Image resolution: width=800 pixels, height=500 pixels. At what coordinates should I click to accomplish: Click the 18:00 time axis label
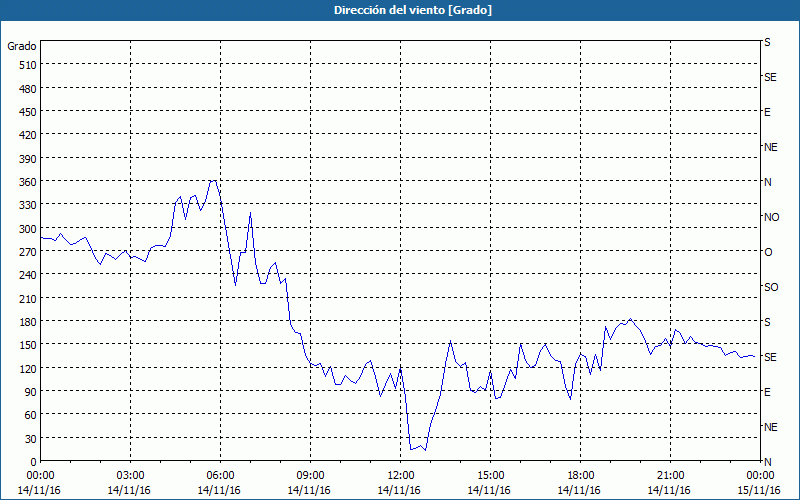coord(580,476)
